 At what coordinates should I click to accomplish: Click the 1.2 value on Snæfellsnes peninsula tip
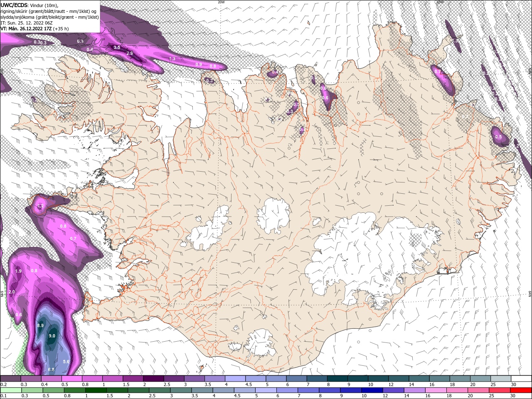point(40,206)
